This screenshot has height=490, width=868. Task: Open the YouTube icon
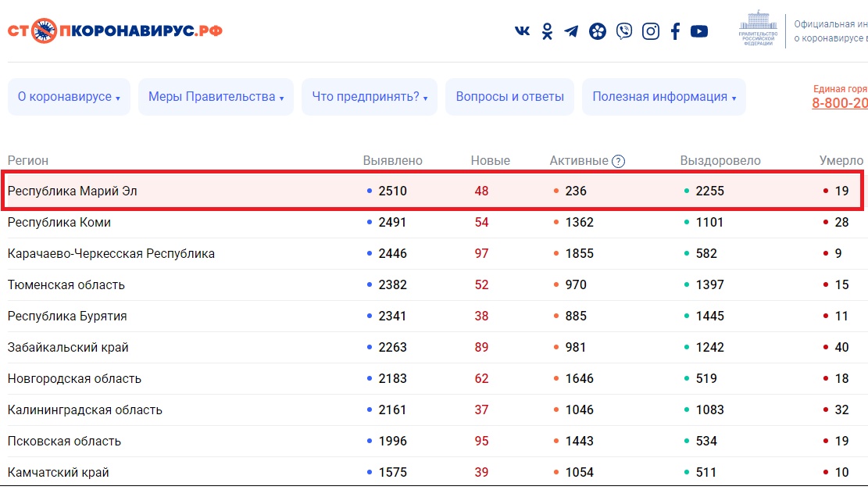point(699,31)
